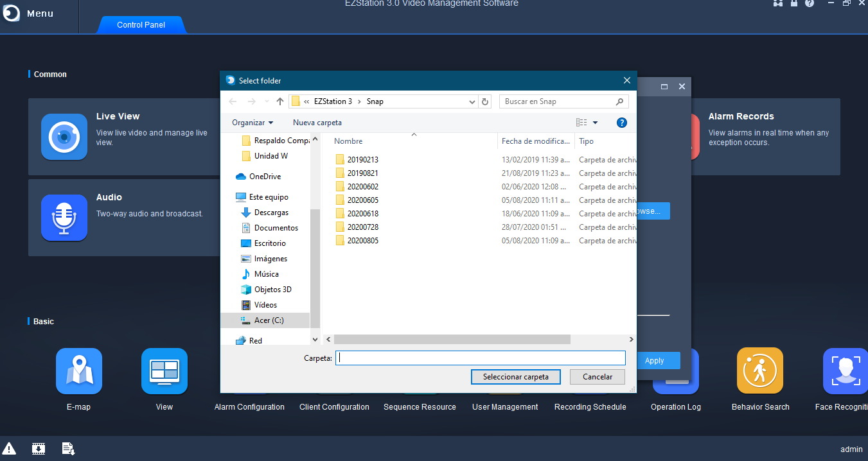868x461 pixels.
Task: Open the video download tasks icon
Action: click(39, 449)
